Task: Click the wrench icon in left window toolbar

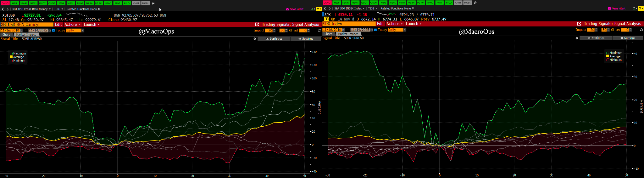Action: (x=153, y=3)
